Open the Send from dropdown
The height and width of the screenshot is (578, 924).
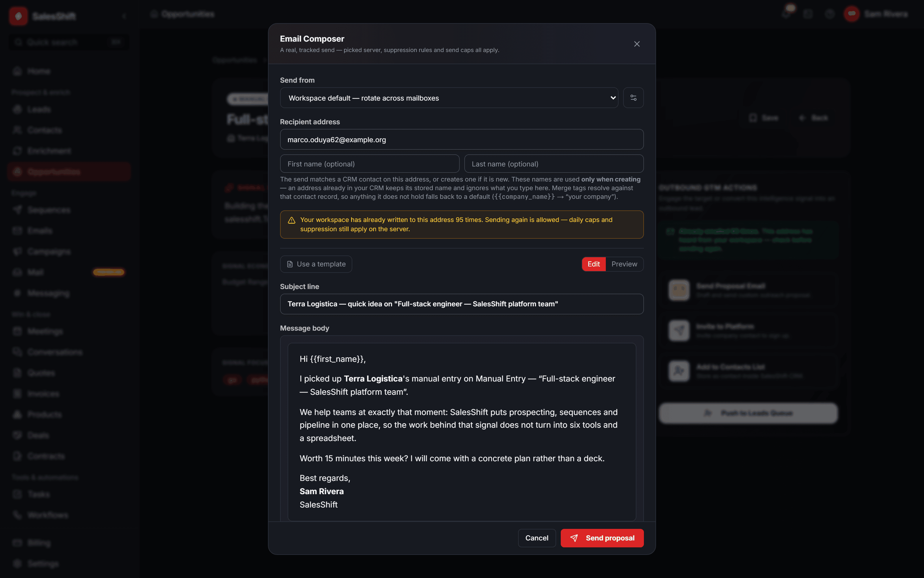pyautogui.click(x=449, y=98)
